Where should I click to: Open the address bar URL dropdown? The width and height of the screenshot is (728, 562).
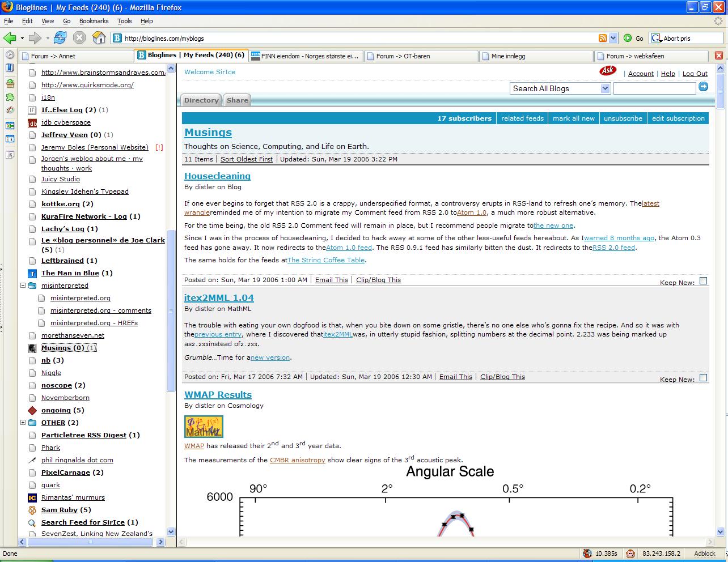613,38
